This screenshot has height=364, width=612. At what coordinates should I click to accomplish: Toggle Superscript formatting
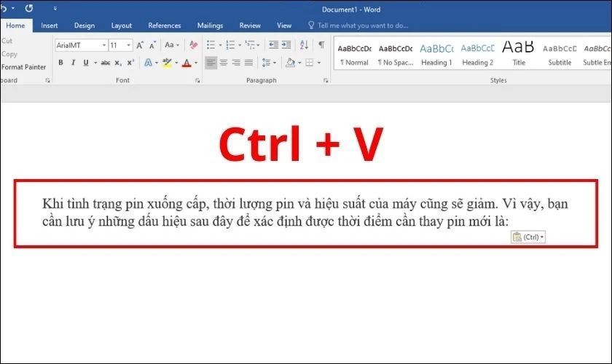(130, 63)
